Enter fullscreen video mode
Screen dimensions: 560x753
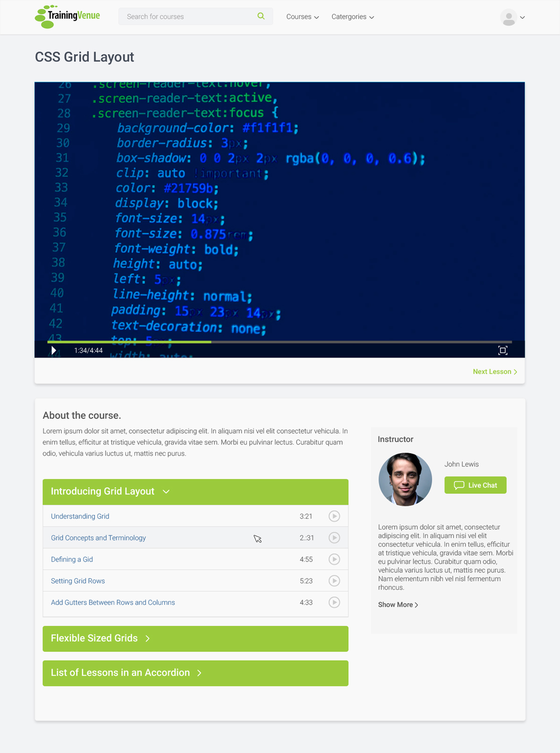pos(502,350)
